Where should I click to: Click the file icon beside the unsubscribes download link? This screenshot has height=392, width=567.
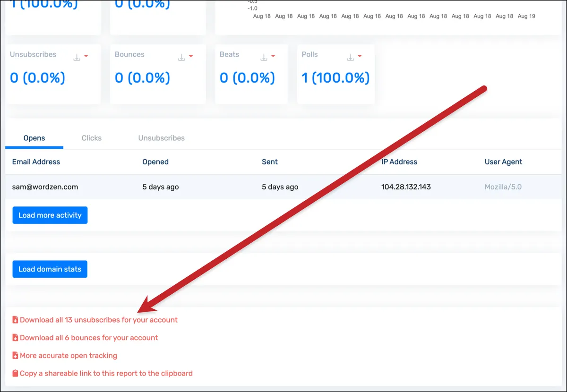click(15, 320)
